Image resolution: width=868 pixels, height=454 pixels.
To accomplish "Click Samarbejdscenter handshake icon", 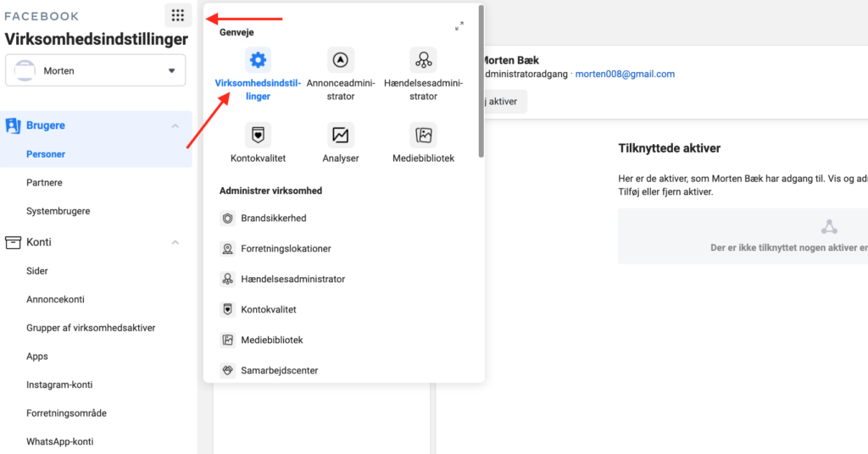I will click(227, 370).
